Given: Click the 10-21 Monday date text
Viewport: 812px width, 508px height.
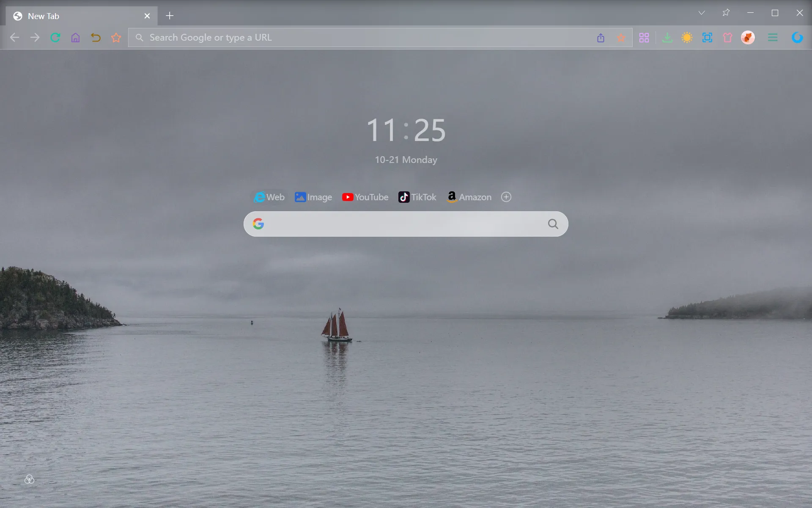Looking at the screenshot, I should point(406,160).
